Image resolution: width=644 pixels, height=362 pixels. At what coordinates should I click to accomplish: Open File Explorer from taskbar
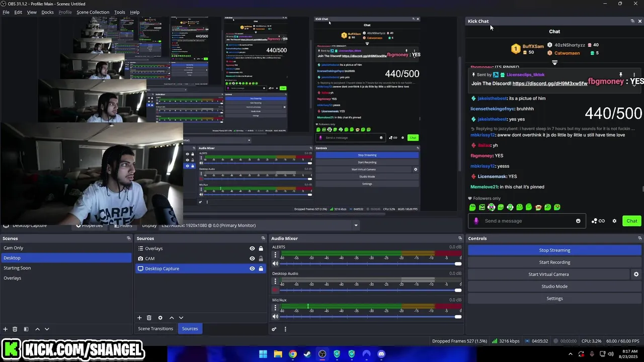(x=278, y=354)
